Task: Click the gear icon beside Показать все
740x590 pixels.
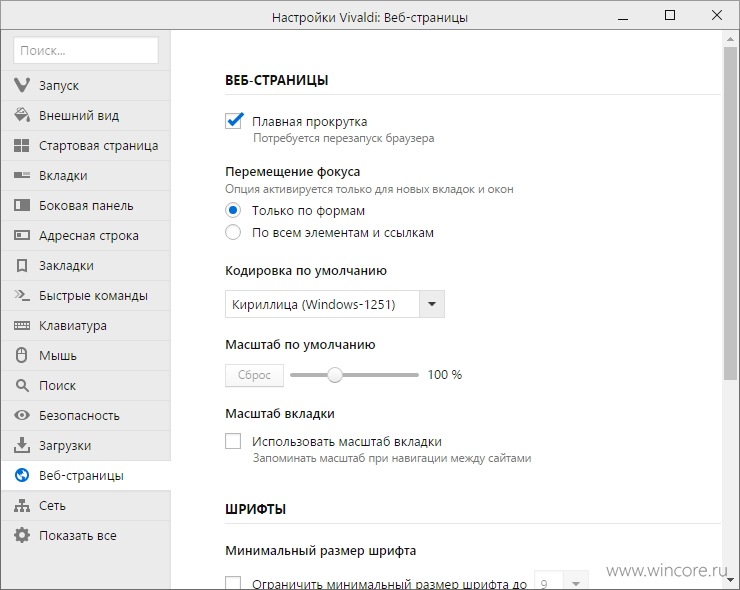Action: point(22,535)
